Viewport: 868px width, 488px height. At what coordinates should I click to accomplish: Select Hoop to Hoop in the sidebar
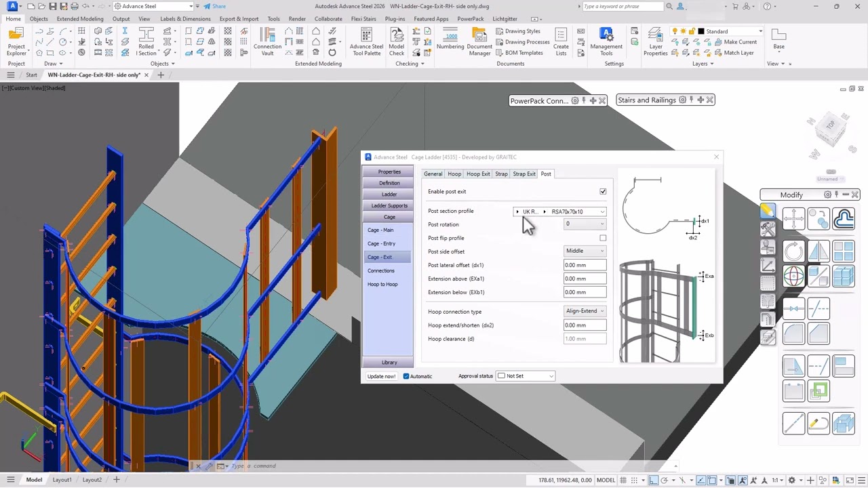pyautogui.click(x=382, y=285)
